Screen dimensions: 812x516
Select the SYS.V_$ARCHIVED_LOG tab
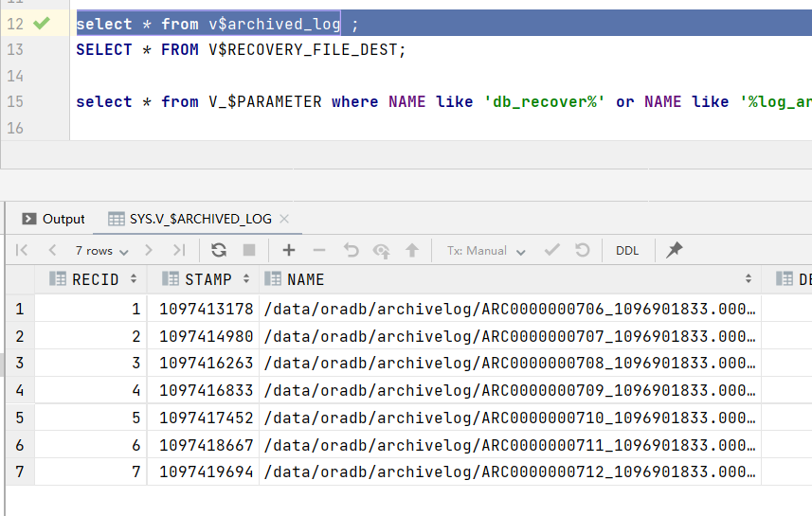189,219
